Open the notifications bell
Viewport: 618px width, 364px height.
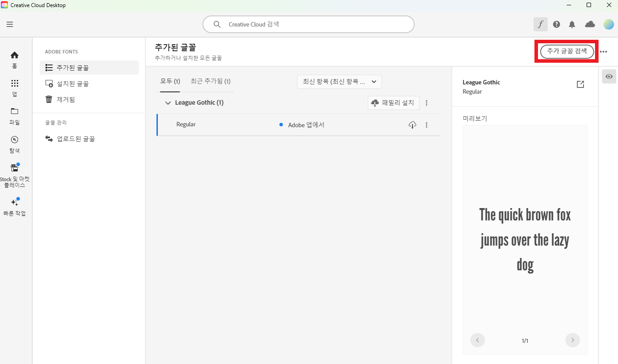[572, 24]
